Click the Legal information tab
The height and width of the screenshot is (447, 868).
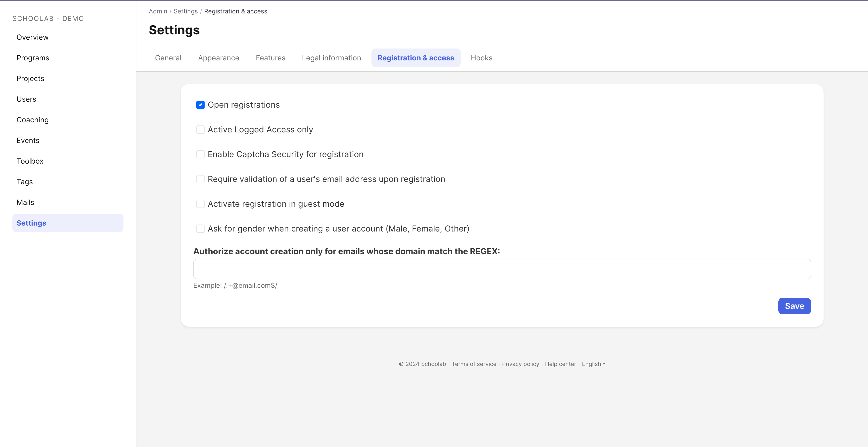pos(331,58)
